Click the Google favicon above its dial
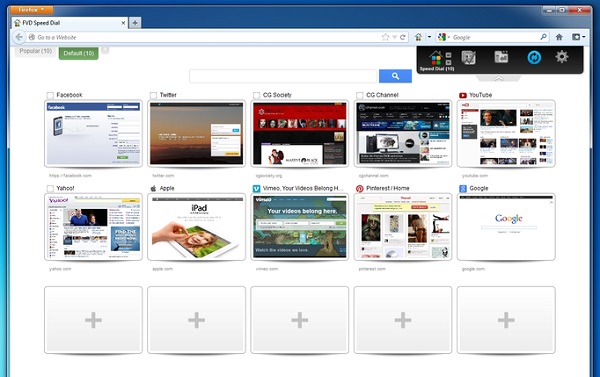This screenshot has width=600, height=377. pos(463,188)
